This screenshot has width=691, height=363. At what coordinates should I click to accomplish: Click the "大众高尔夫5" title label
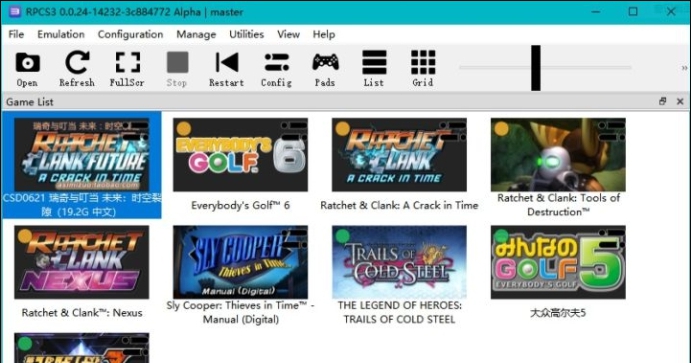coord(558,313)
